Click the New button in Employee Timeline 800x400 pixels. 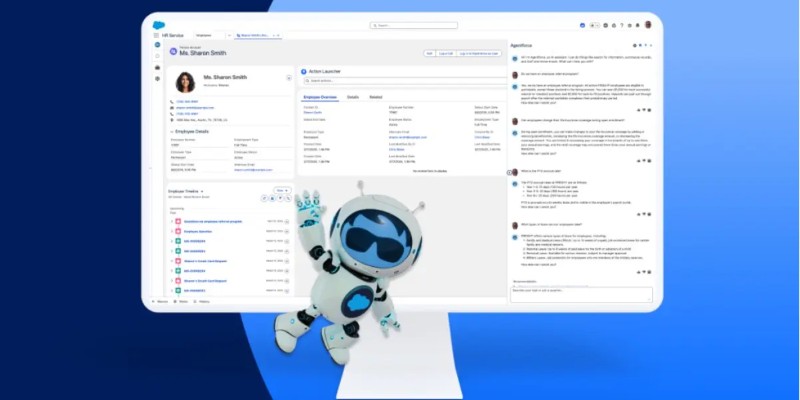point(282,190)
